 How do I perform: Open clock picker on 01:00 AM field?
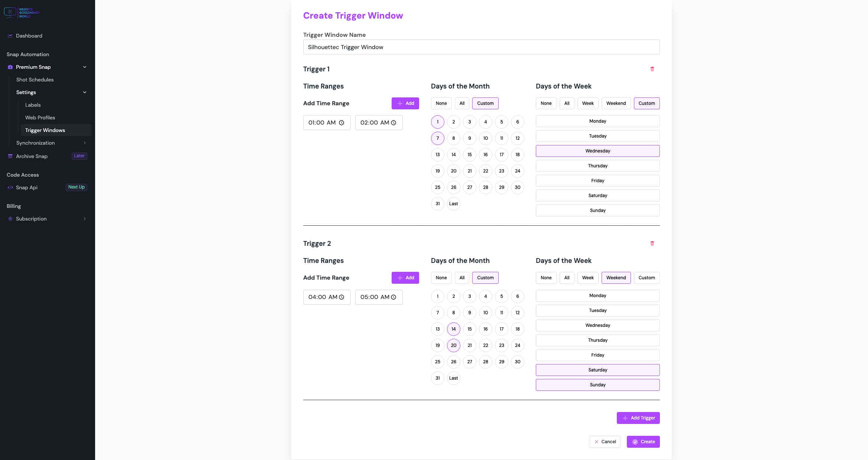point(341,123)
